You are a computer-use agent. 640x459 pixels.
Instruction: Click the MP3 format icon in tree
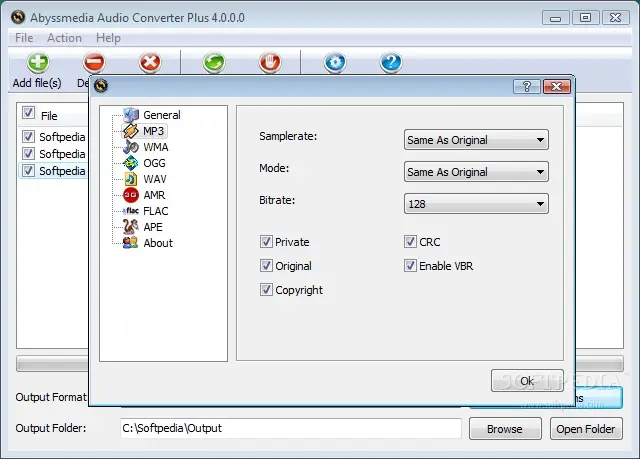(131, 131)
